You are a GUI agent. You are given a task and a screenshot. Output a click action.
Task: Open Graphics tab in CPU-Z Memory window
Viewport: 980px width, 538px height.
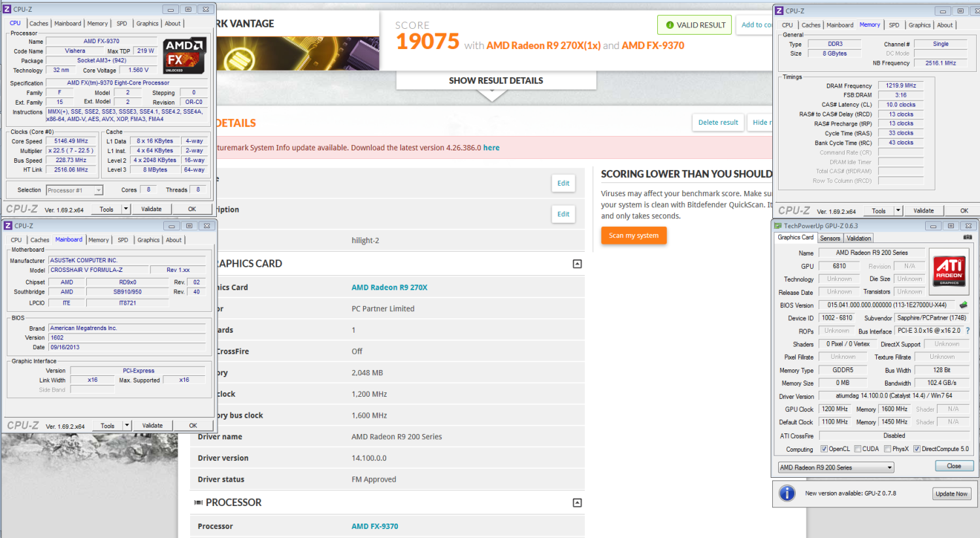tap(919, 25)
